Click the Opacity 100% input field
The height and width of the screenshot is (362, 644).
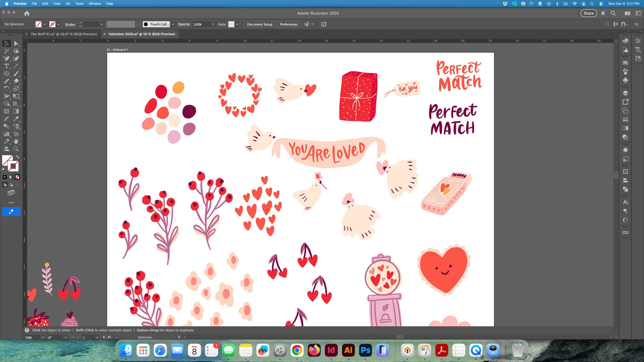(201, 24)
